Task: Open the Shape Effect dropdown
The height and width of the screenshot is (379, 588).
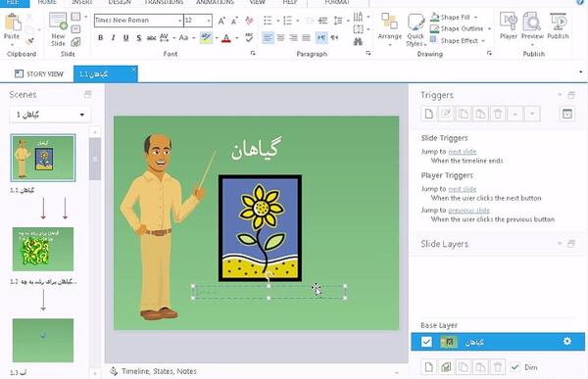Action: [x=458, y=40]
